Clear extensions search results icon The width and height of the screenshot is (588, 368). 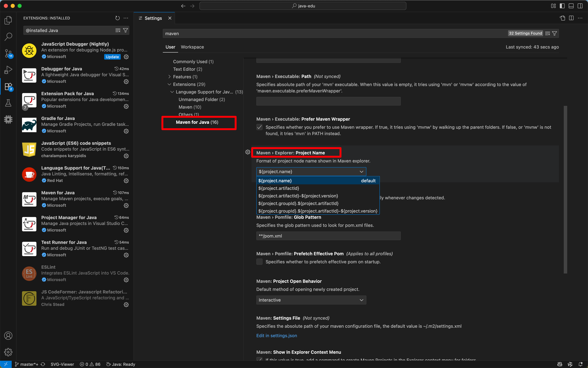(118, 30)
